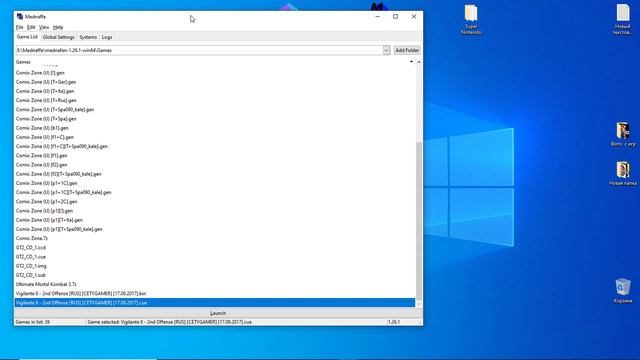Image resolution: width=640 pixels, height=360 pixels.
Task: Click the Game selected status bar text
Action: (x=169, y=322)
